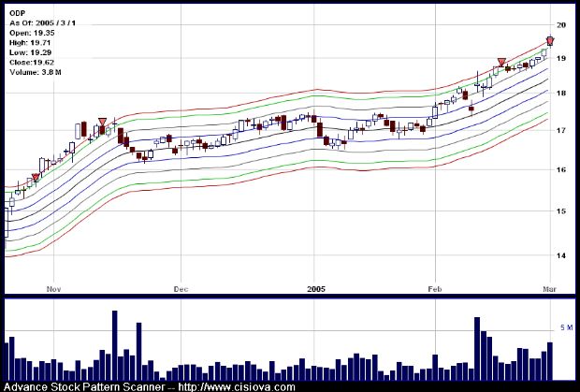This screenshot has height=392, width=580.
Task: Select the 'As Of: 2005 / 3 / 1' date text
Action: pos(42,23)
